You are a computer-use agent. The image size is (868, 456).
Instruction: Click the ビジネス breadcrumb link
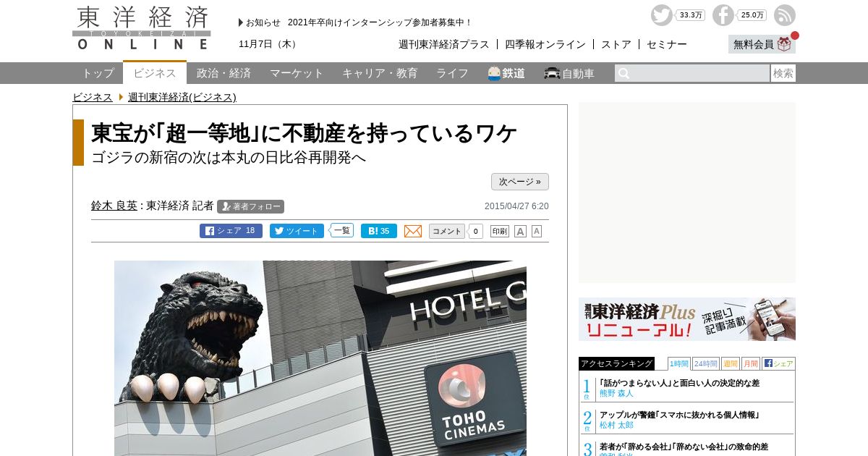point(93,97)
